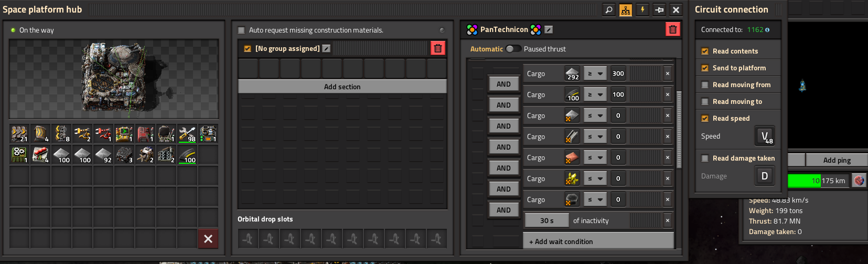Rename PanTechnicon using the pencil icon
This screenshot has width=868, height=264.
pos(549,30)
